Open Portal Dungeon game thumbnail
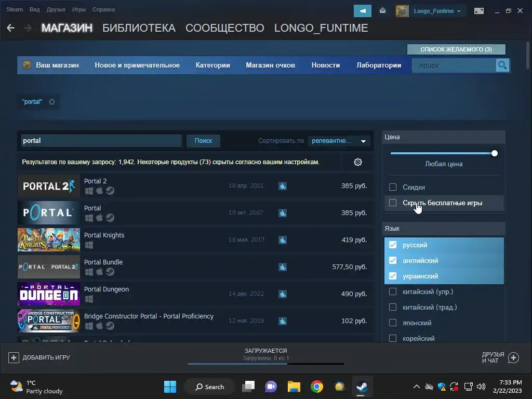 [49, 294]
